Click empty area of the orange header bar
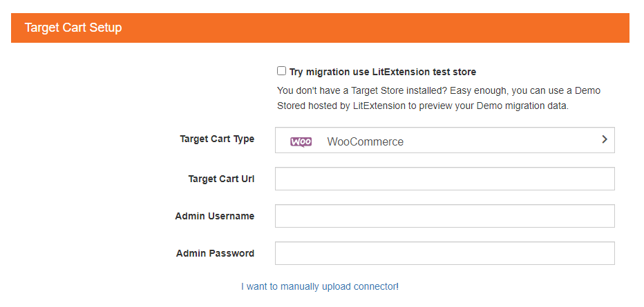Viewport: 644px width, 307px height. click(x=370, y=28)
